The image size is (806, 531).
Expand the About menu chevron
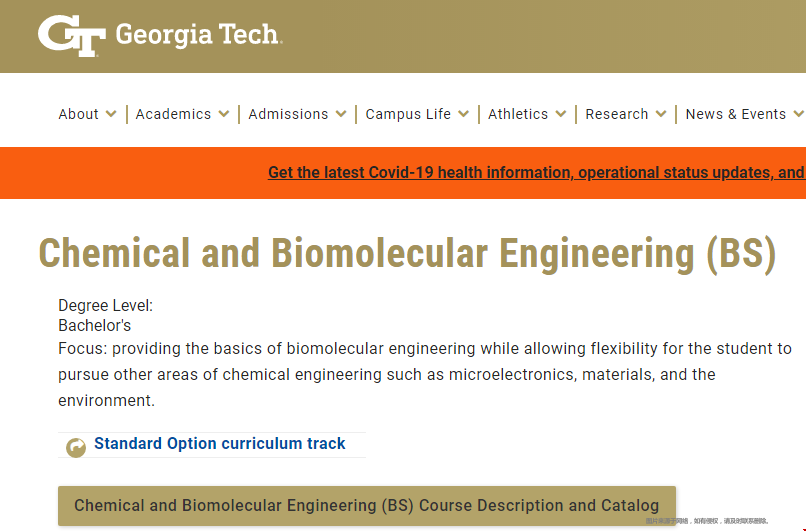111,114
